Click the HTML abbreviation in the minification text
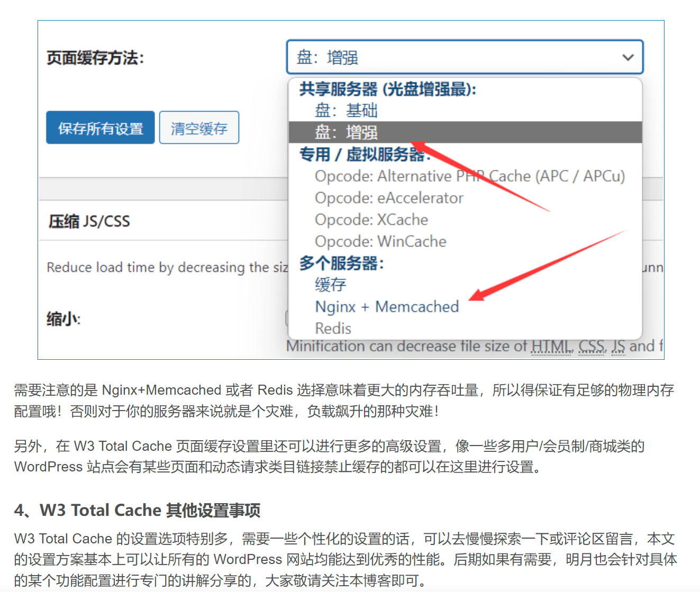Screen dimensions: 700x600 [x=551, y=347]
